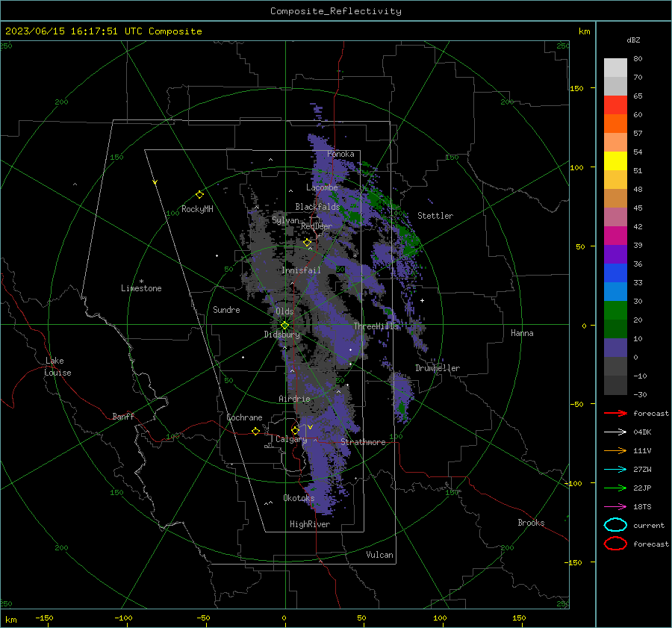Click the Brooks city label
The image size is (672, 628).
531,523
